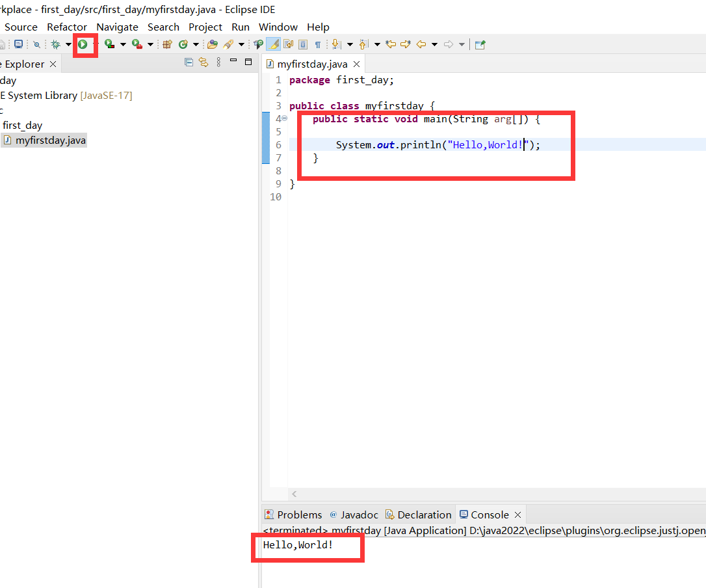Viewport: 706px width, 588px height.
Task: Go to Last Edit Location icon
Action: [391, 44]
